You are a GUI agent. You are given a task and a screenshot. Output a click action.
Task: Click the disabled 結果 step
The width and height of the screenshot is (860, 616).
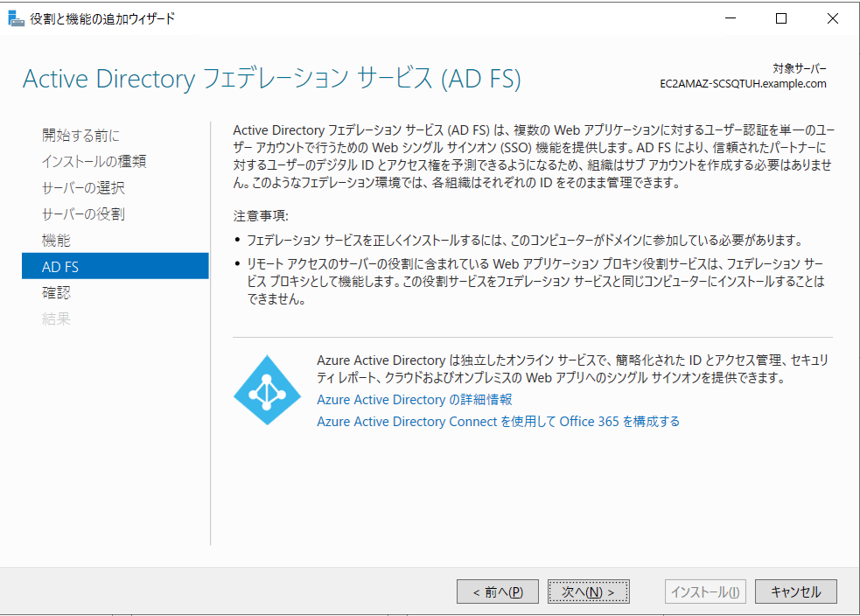[x=56, y=318]
